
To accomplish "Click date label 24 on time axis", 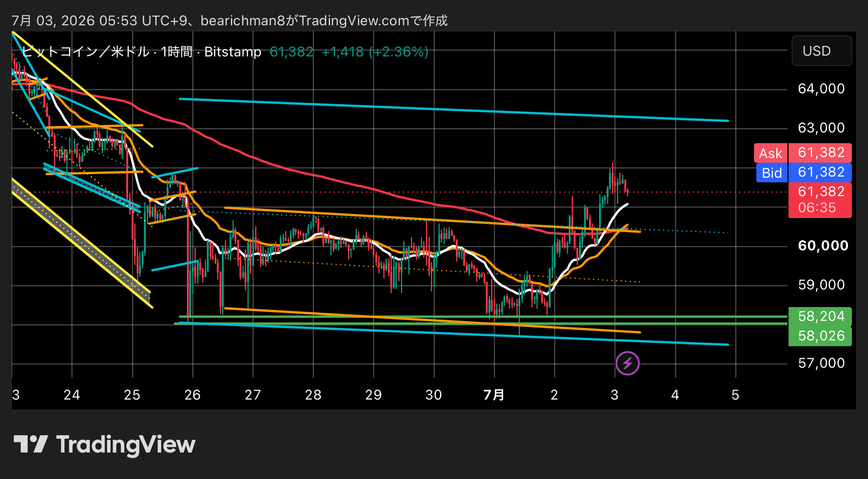I will [72, 395].
